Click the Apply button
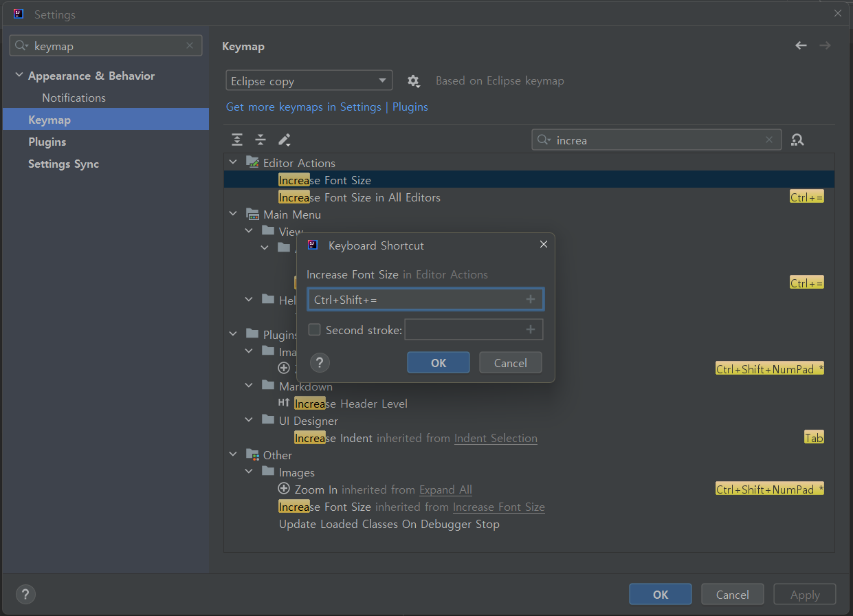This screenshot has width=853, height=616. point(805,595)
